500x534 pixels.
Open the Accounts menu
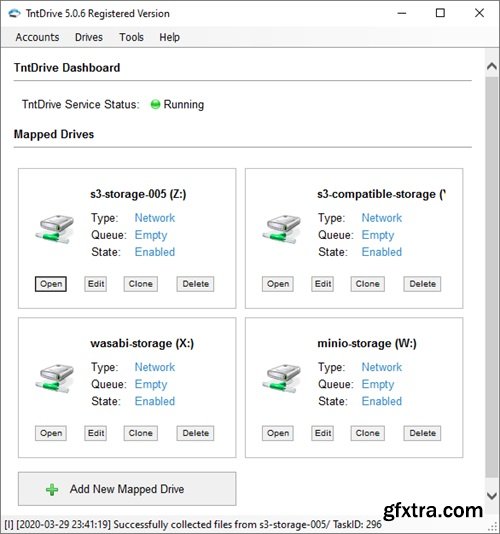[x=37, y=37]
